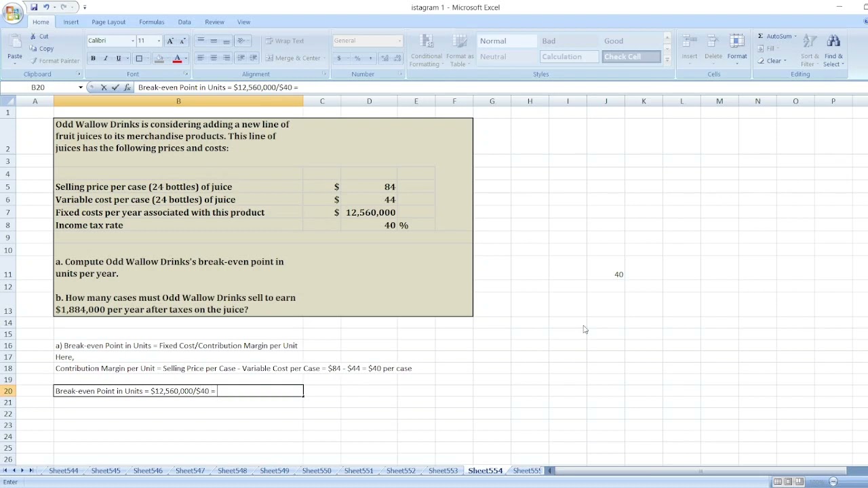The height and width of the screenshot is (488, 868).
Task: Expand Merge & Center dropdown
Action: pyautogui.click(x=324, y=58)
